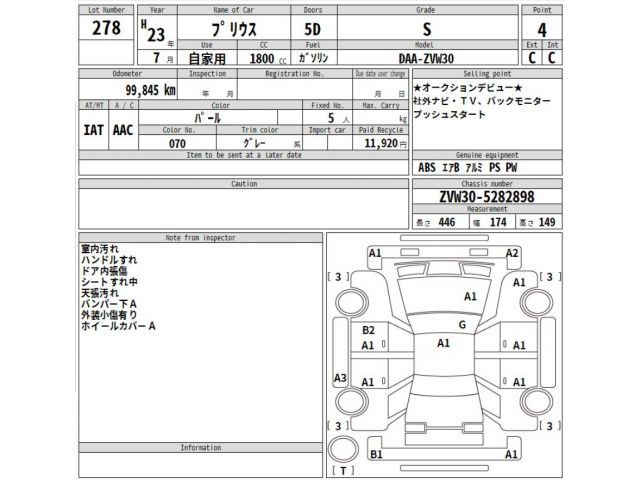Select the color number 070 field
This screenshot has height=480, width=640.
point(176,144)
